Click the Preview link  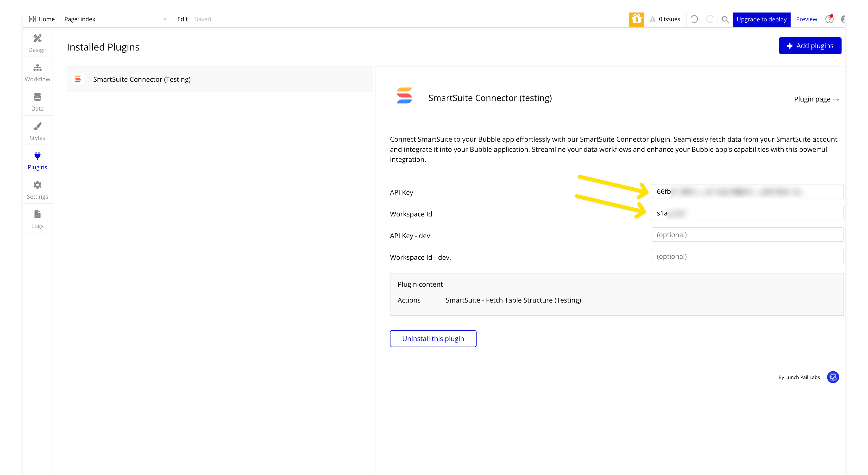(x=806, y=19)
